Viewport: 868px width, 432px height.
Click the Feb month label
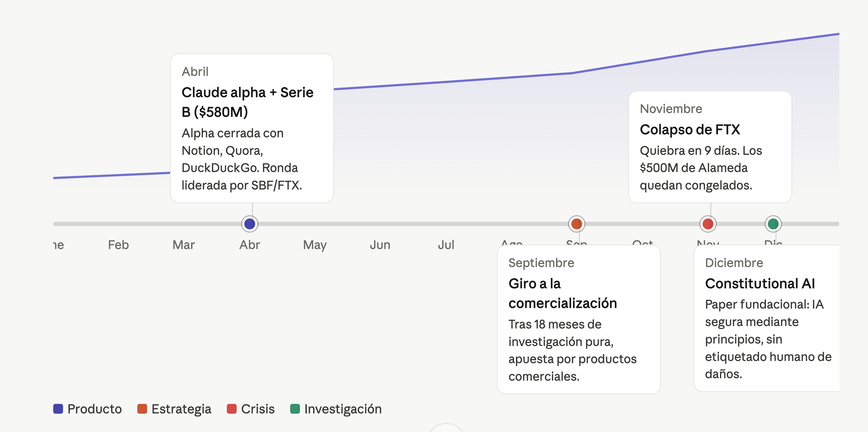(118, 245)
